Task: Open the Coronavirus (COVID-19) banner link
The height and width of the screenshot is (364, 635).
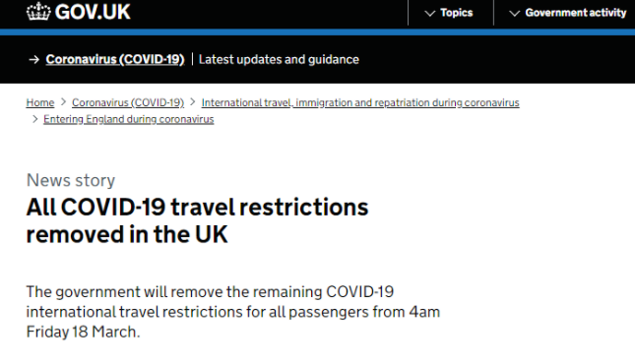Action: 115,60
